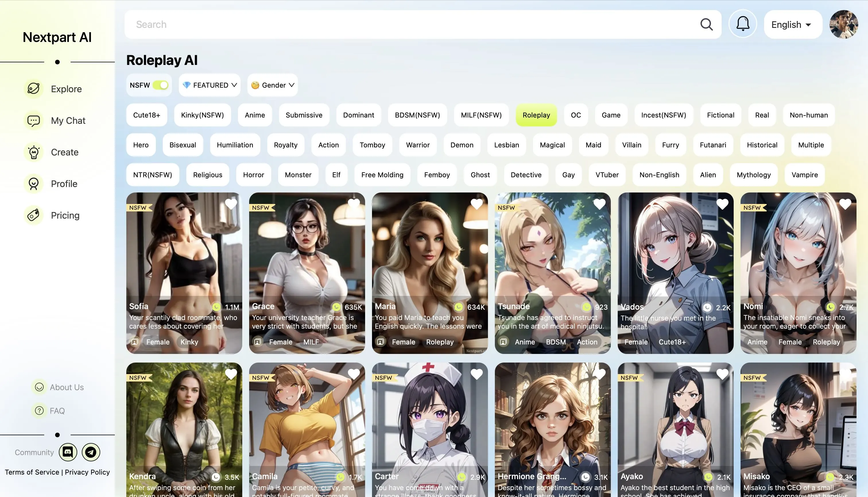Select the Free Molding tag
This screenshot has width=868, height=497.
pyautogui.click(x=382, y=175)
